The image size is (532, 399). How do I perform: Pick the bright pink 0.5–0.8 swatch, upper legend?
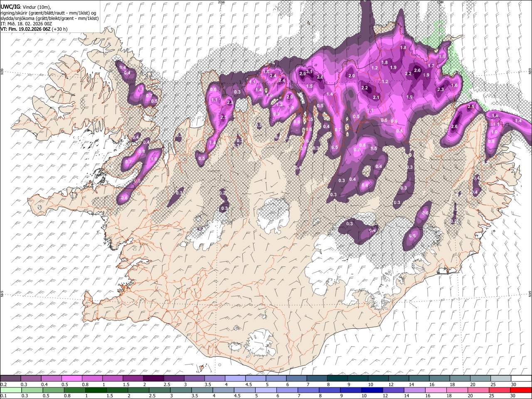pos(71,378)
